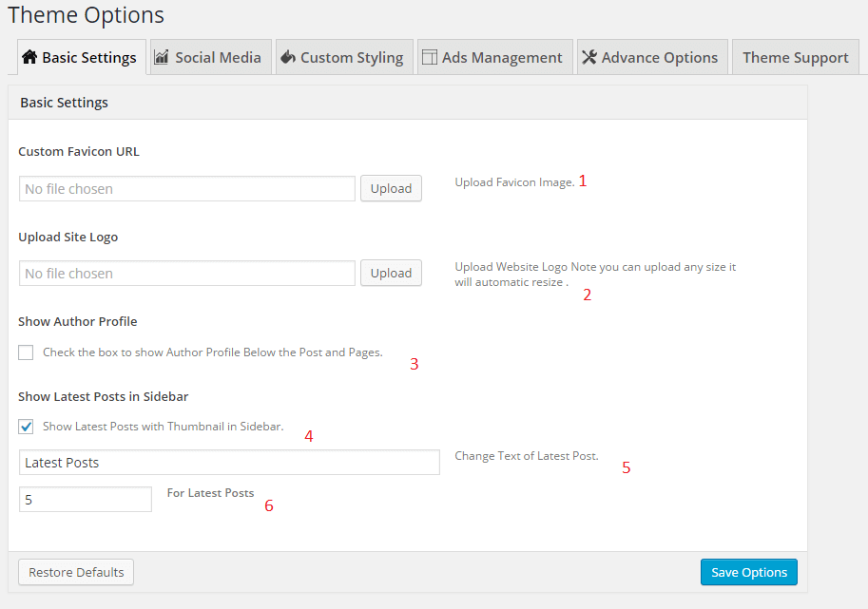Click the paint bucket icon for Custom Styling

click(287, 57)
